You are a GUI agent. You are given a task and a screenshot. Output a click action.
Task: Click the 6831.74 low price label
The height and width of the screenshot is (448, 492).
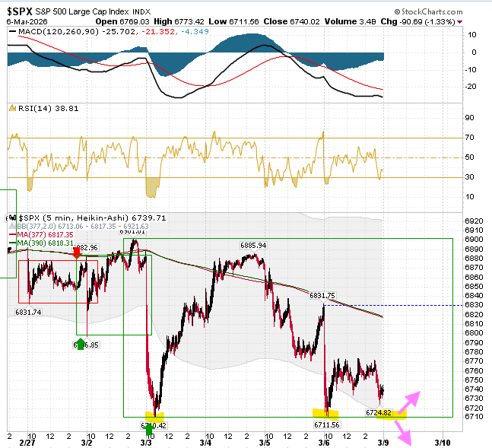click(x=28, y=313)
